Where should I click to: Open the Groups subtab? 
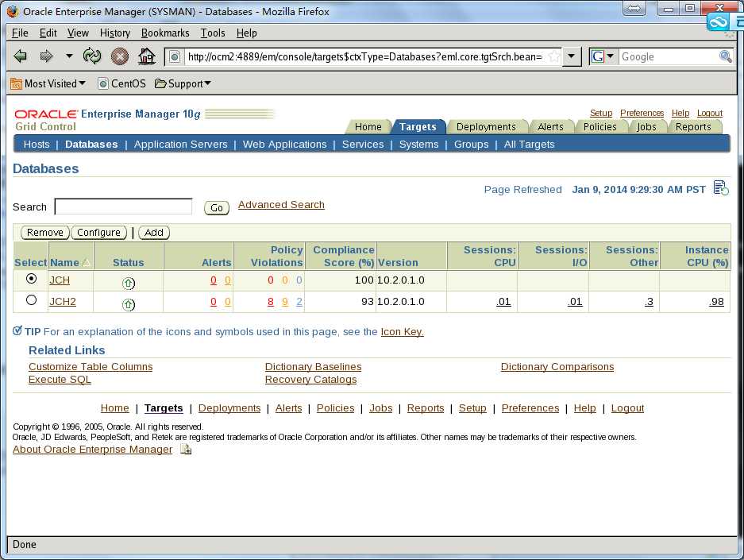point(471,145)
